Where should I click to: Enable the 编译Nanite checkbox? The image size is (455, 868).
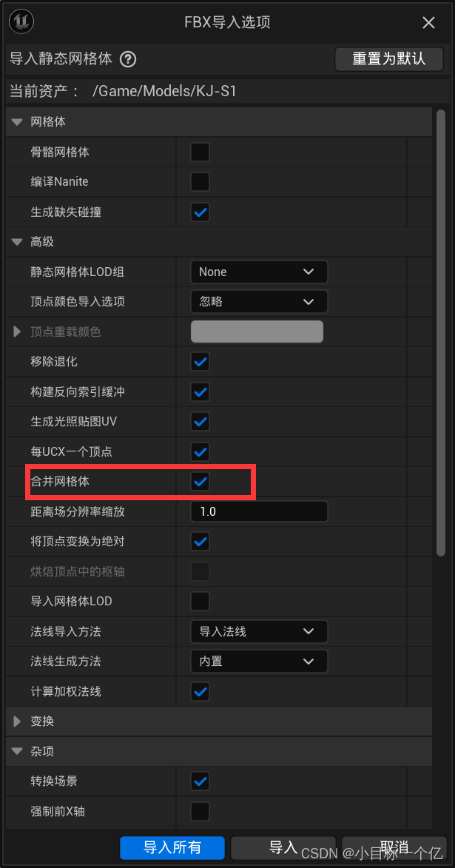[x=200, y=181]
